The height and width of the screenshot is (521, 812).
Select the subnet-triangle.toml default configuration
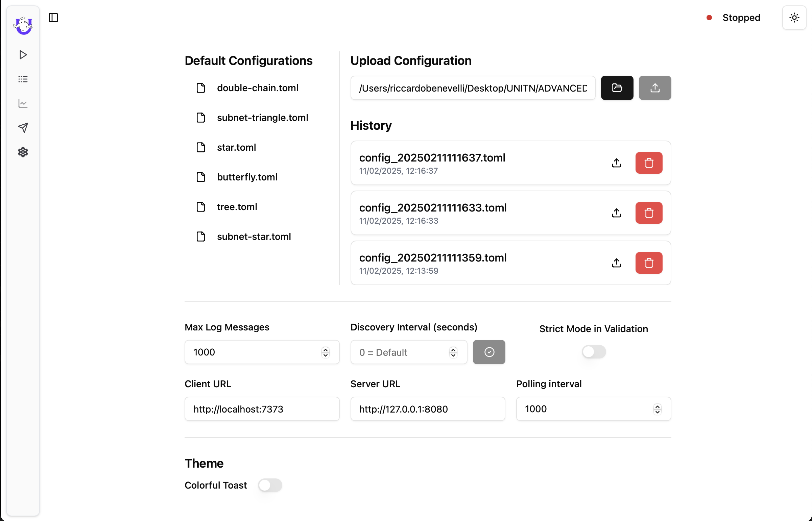(x=262, y=118)
